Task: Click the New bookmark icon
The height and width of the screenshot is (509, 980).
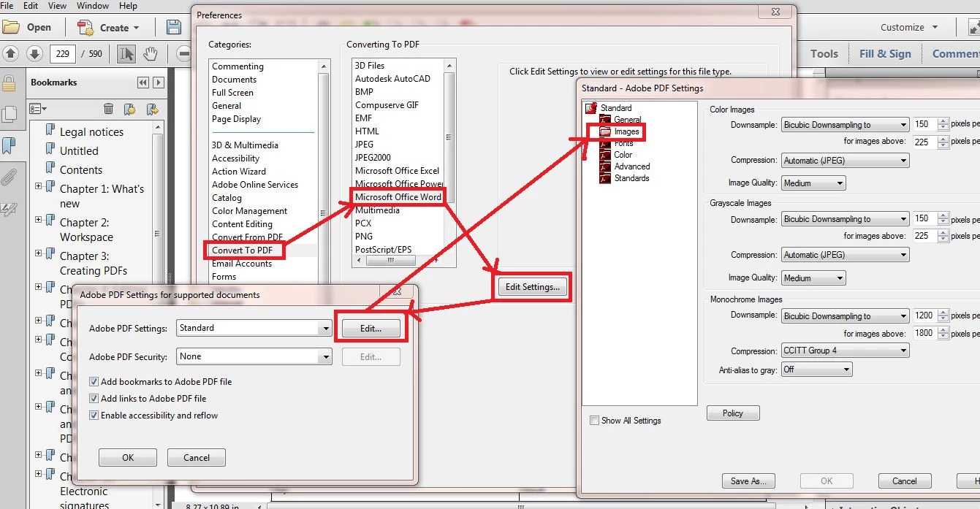Action: click(x=129, y=109)
